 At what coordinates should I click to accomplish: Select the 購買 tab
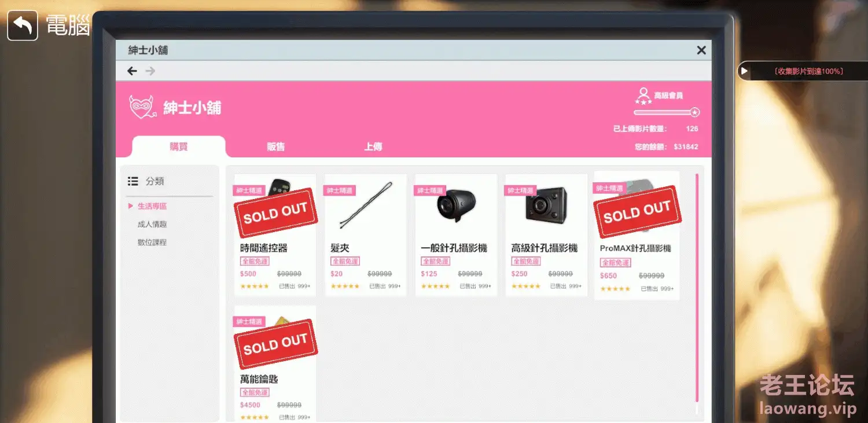[179, 147]
